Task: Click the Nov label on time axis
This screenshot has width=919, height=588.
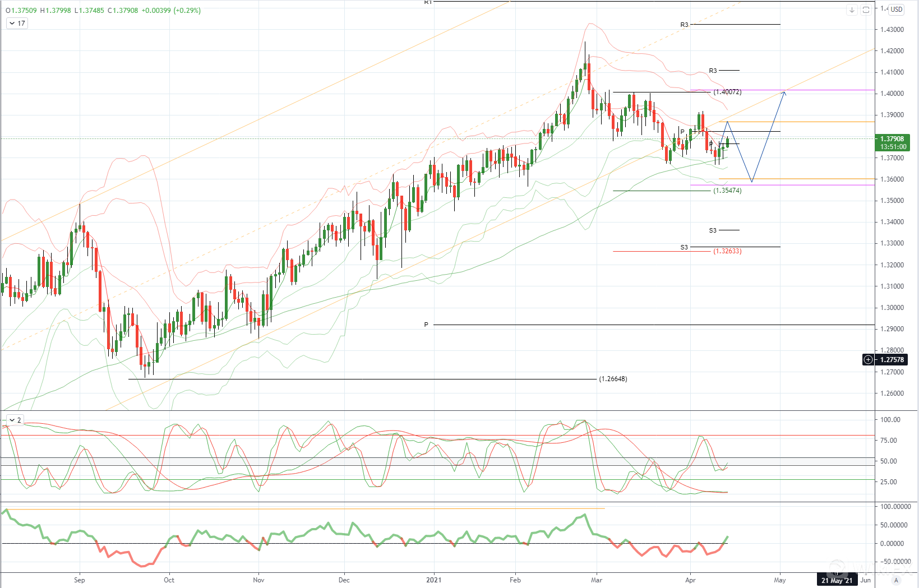Action: click(258, 580)
